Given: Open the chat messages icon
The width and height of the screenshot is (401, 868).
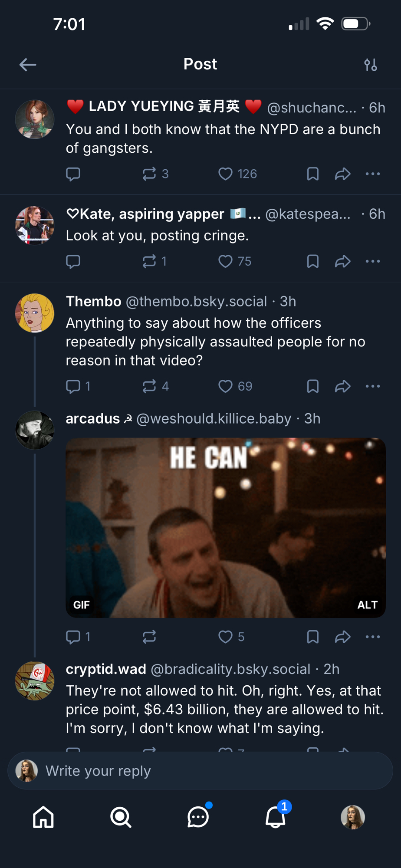Looking at the screenshot, I should click(198, 817).
